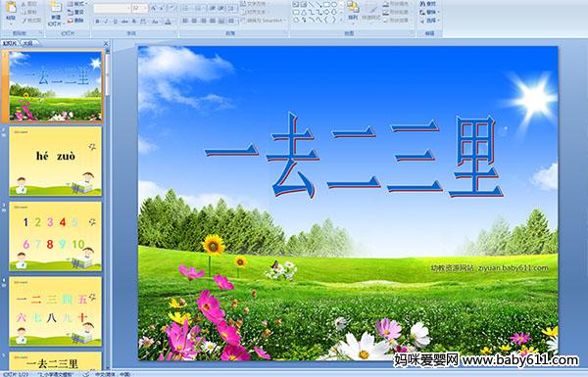Select the Rectangle shape in shapes gallery
Image resolution: width=588 pixels, height=377 pixels.
click(326, 4)
